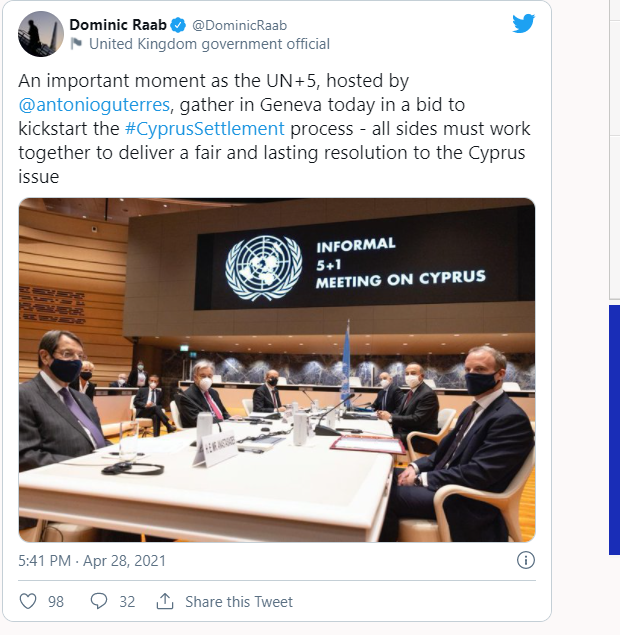Image resolution: width=620 pixels, height=635 pixels.
Task: Click the Twitter bird logo
Action: pyautogui.click(x=523, y=23)
